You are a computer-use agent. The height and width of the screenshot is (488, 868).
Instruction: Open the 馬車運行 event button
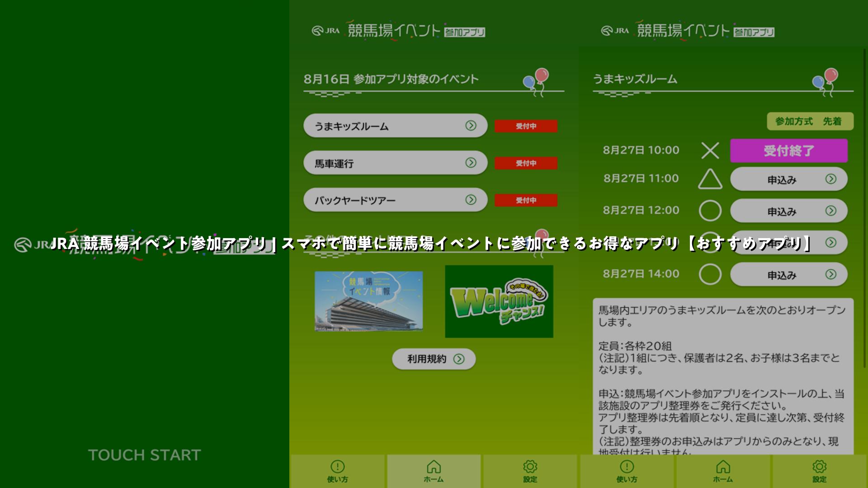395,163
